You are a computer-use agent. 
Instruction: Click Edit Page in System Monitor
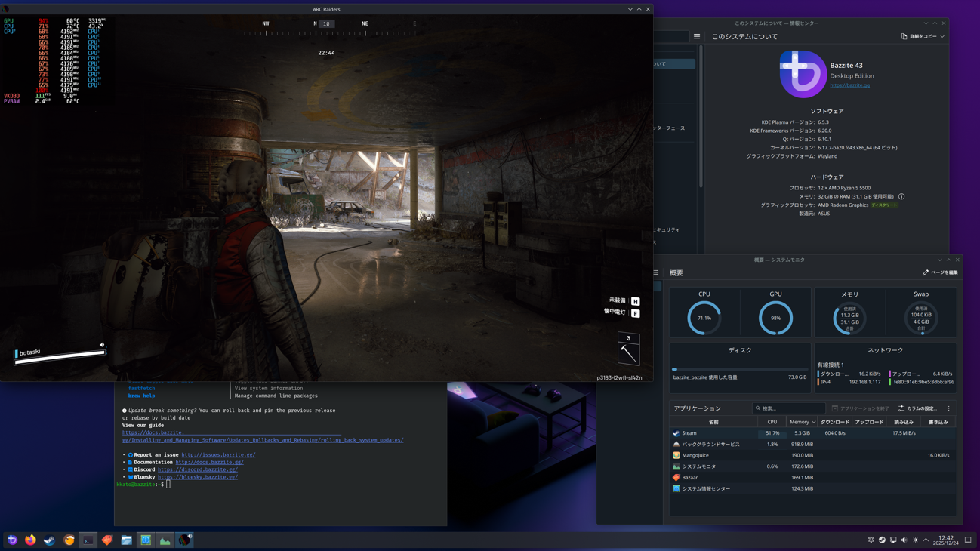(940, 272)
